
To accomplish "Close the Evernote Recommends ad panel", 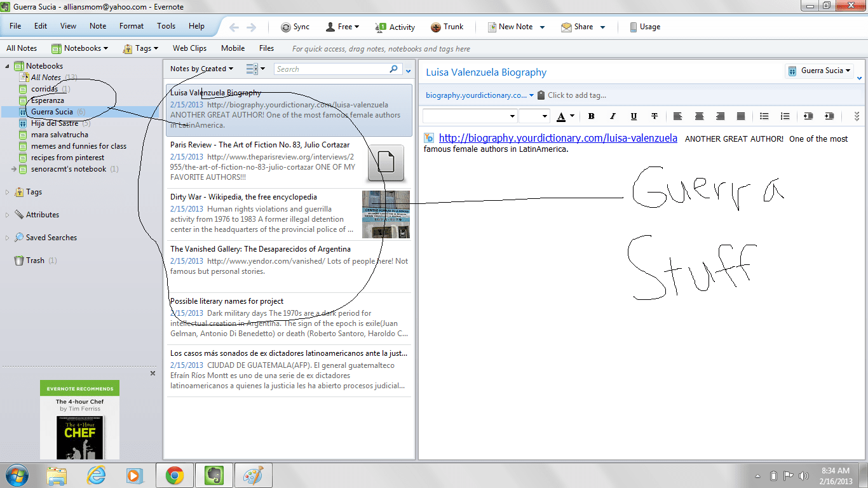I will [x=153, y=374].
